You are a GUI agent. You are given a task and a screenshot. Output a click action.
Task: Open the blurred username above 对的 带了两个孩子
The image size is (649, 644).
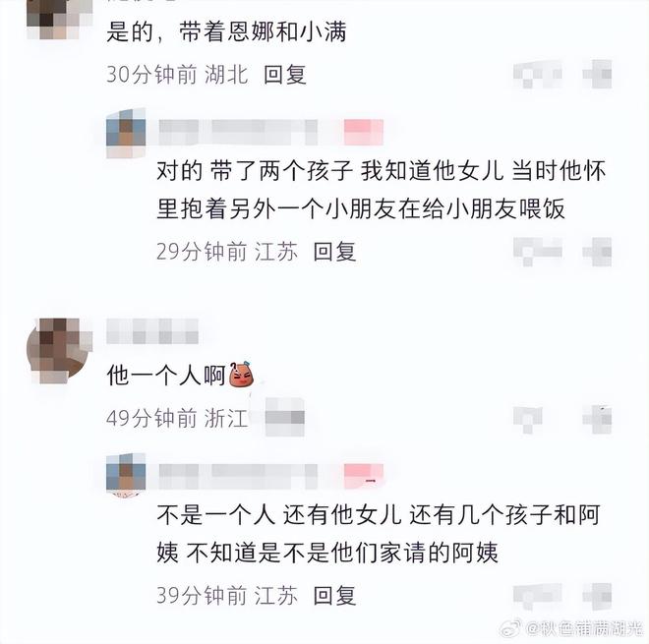click(x=238, y=133)
